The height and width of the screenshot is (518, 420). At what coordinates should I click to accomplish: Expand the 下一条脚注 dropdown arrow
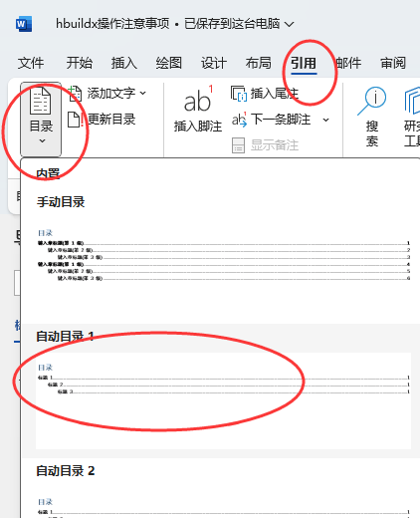(326, 120)
